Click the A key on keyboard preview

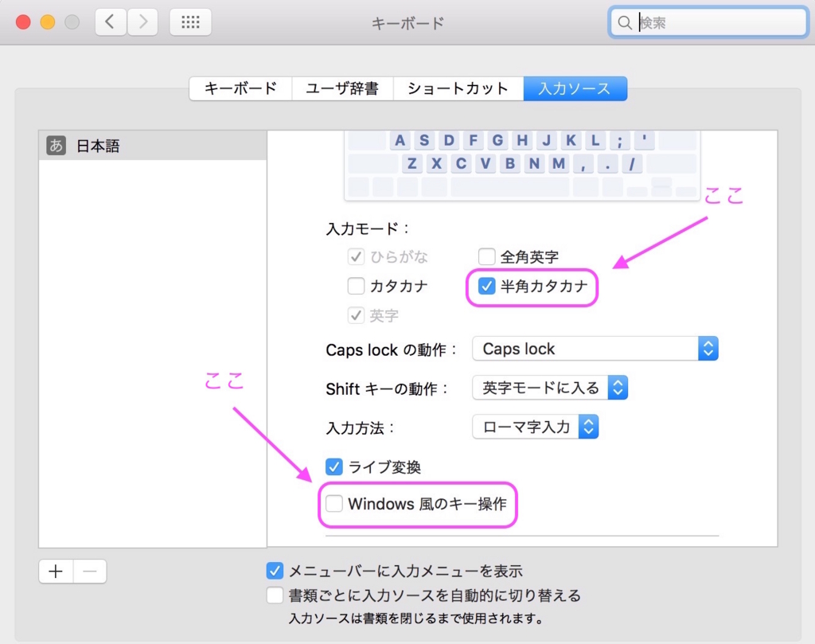[x=400, y=140]
